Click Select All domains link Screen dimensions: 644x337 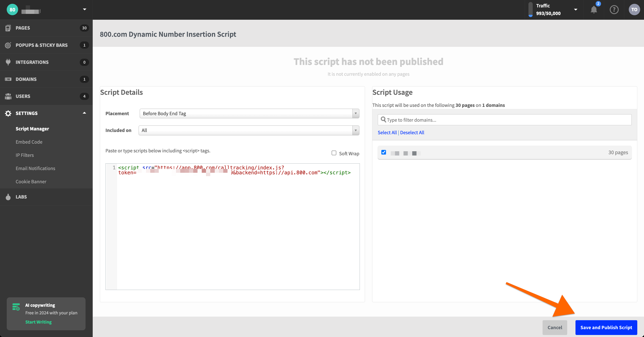[387, 133]
